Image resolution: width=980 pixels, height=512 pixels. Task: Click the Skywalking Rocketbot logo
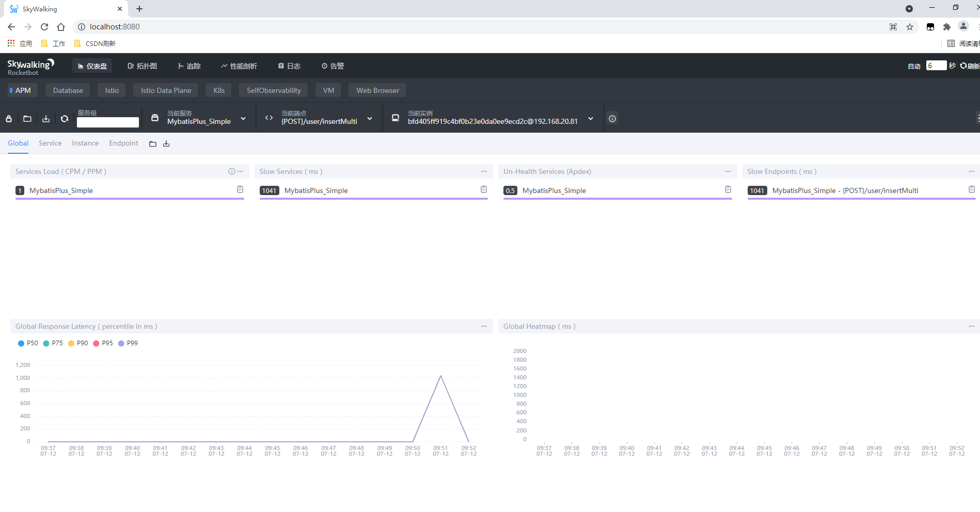(30, 67)
